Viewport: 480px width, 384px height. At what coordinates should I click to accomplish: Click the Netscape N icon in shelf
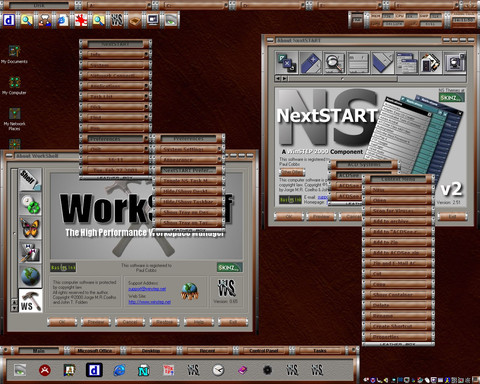[144, 370]
